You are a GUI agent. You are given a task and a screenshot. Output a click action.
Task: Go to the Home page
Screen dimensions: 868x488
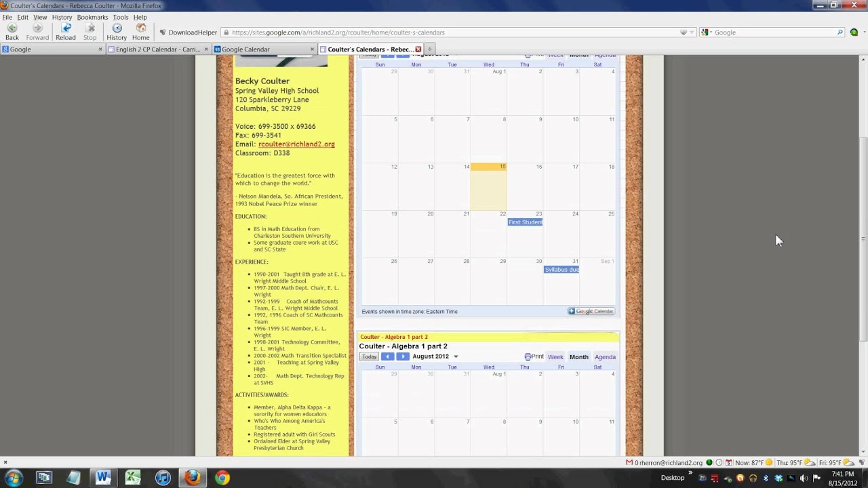tap(141, 32)
